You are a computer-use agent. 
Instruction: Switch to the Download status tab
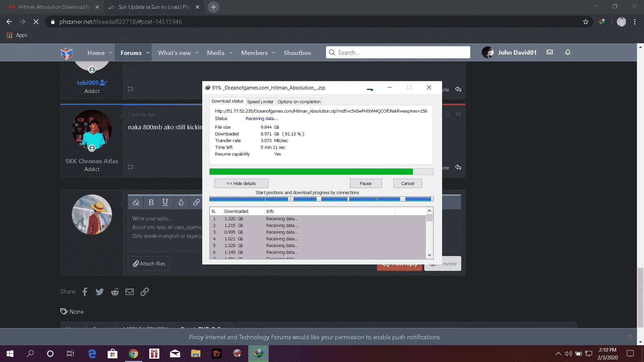[x=227, y=101]
